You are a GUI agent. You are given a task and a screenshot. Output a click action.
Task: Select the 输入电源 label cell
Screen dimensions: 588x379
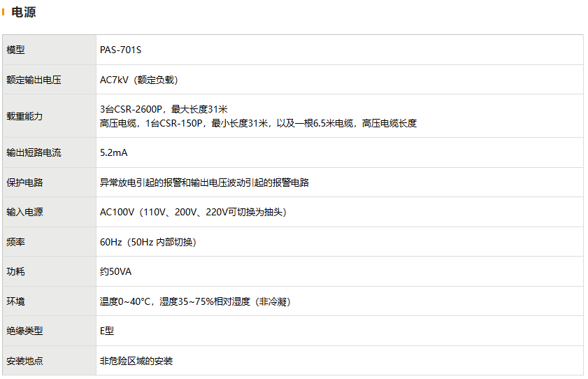tap(50, 212)
